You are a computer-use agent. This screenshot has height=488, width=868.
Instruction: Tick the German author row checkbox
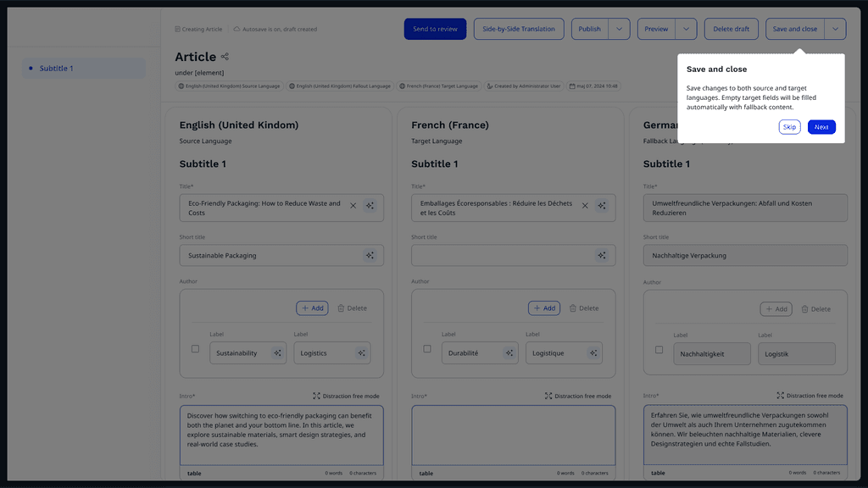pyautogui.click(x=659, y=350)
